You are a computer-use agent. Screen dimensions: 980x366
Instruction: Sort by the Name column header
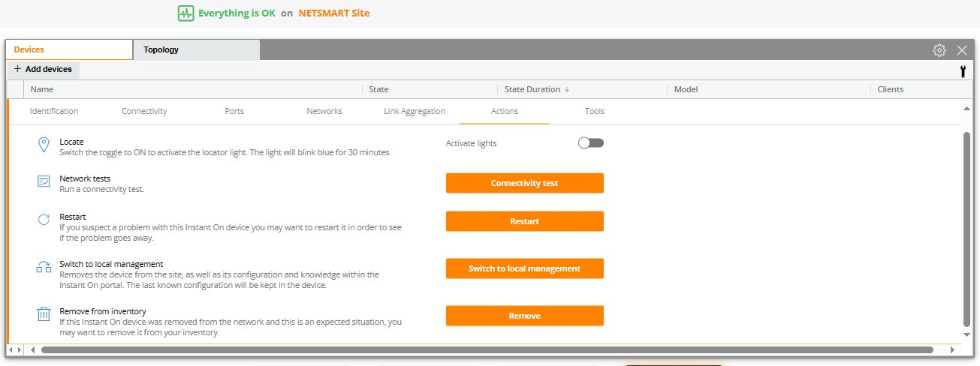42,89
